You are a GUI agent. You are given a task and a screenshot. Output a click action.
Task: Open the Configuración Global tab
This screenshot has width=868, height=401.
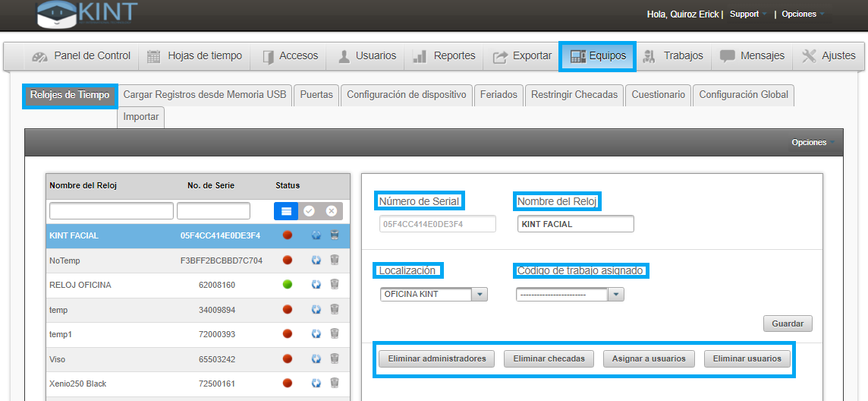(744, 95)
